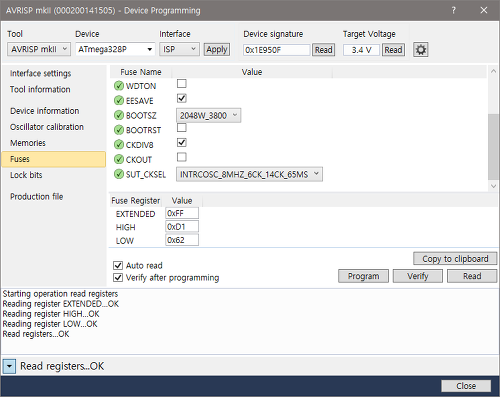Image resolution: width=500 pixels, height=397 pixels.
Task: Click the Program button
Action: (x=363, y=276)
